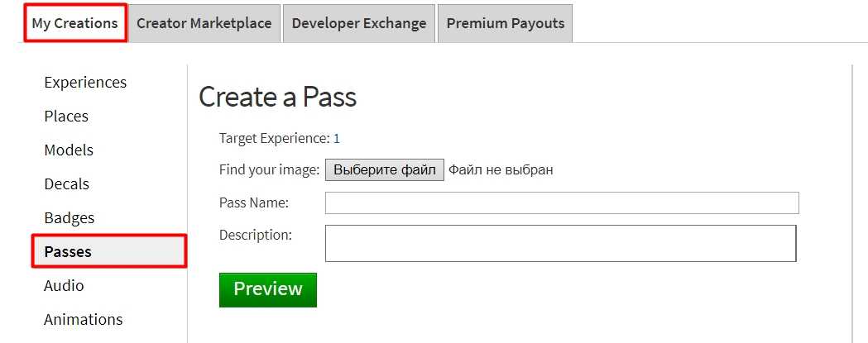Focus the Pass Name text field

[562, 203]
